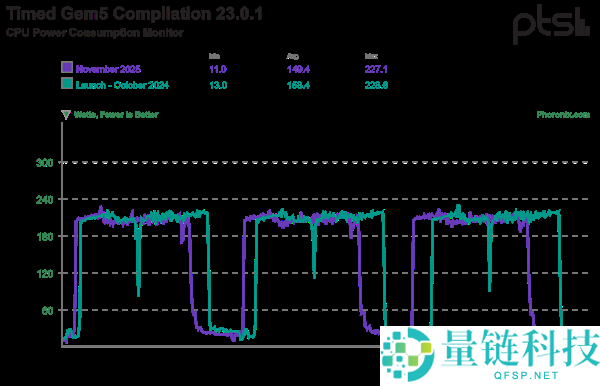
Task: Click the PTS logo in the corner
Action: point(551,24)
